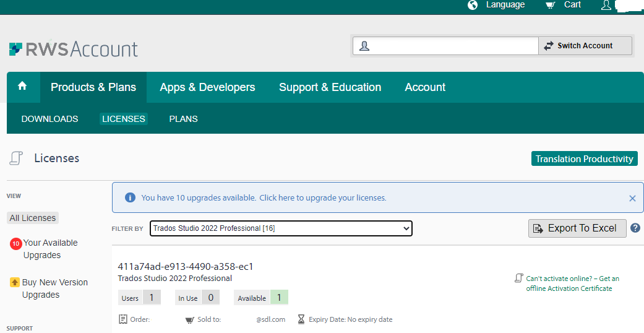
Task: Click the home icon in navigation bar
Action: (x=23, y=86)
